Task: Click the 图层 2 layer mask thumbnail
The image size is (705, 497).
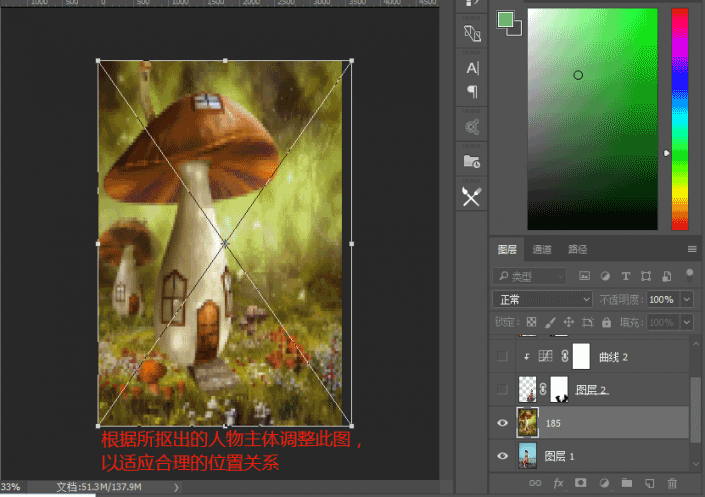Action: tap(559, 389)
